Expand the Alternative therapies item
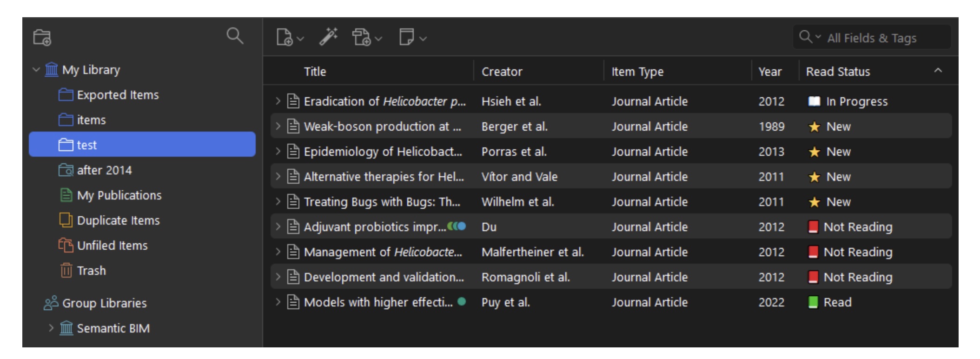Image resolution: width=980 pixels, height=359 pixels. [278, 176]
